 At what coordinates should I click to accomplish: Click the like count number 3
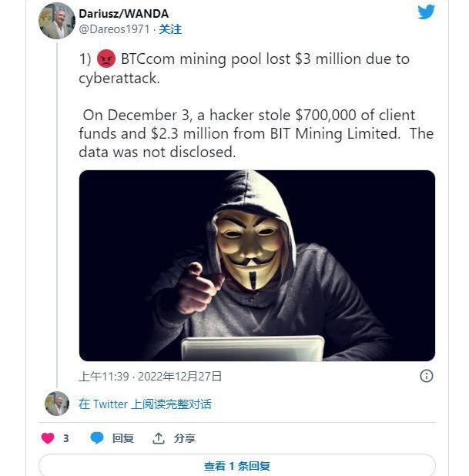(x=66, y=438)
